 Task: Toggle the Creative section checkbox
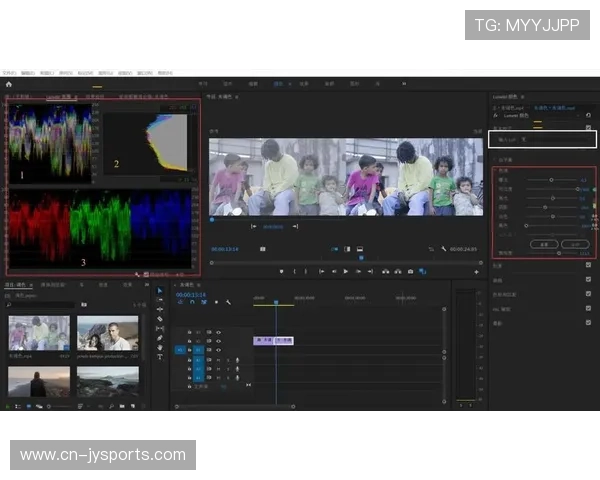[x=587, y=265]
